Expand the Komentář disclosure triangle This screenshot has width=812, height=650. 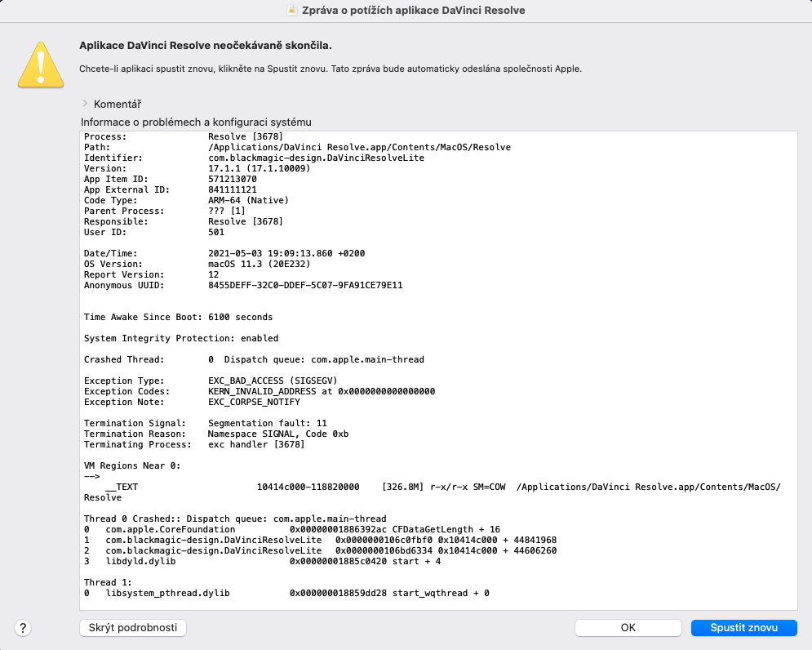[x=85, y=104]
